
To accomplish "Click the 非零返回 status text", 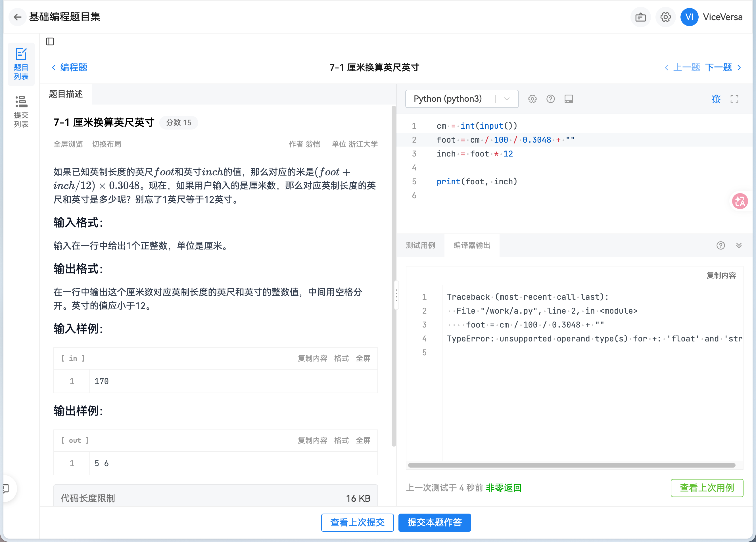I will click(x=504, y=488).
